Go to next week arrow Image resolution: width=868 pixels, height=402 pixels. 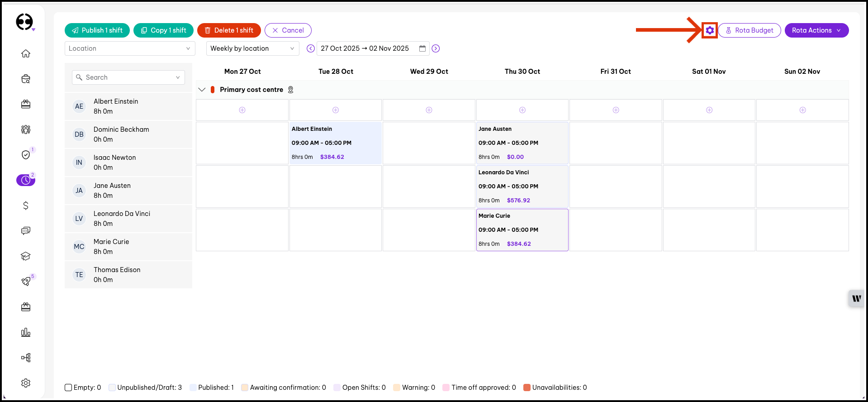click(436, 48)
